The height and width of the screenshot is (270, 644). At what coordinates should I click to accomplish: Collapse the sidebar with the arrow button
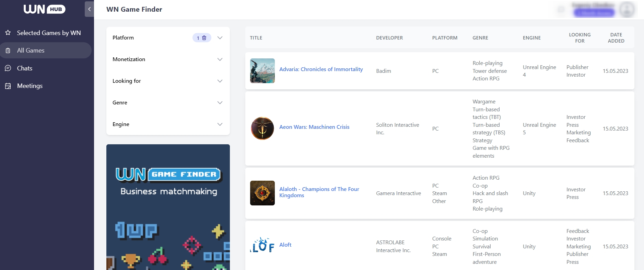pos(89,9)
